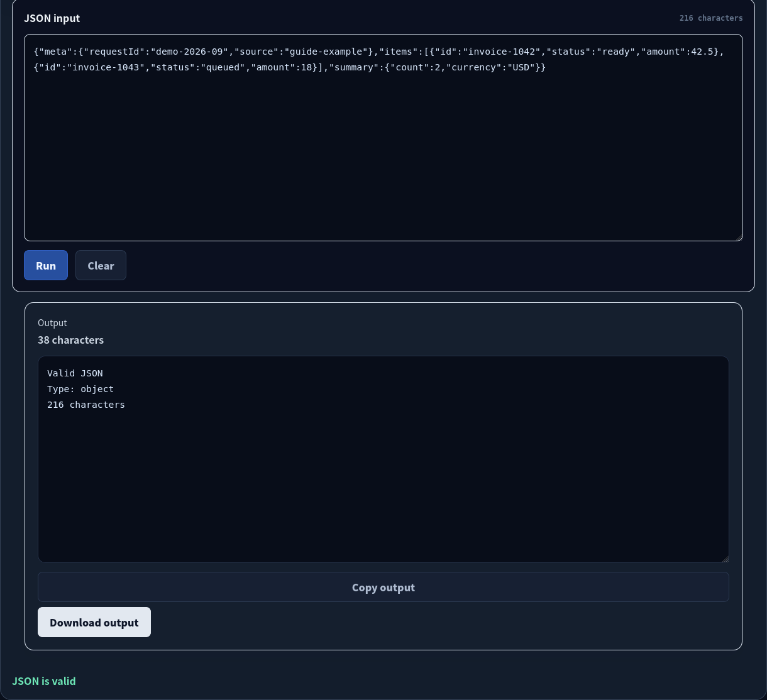Click the Run button
The height and width of the screenshot is (700, 767).
[x=46, y=265]
